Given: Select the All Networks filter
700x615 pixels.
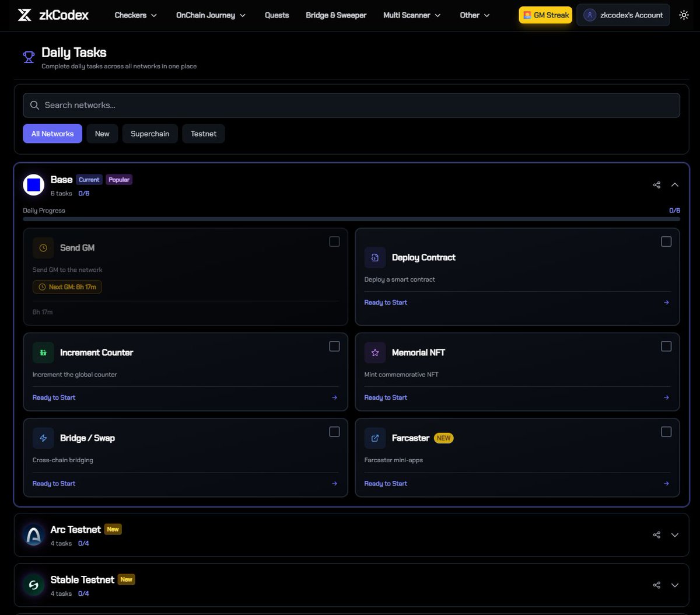Looking at the screenshot, I should point(52,134).
